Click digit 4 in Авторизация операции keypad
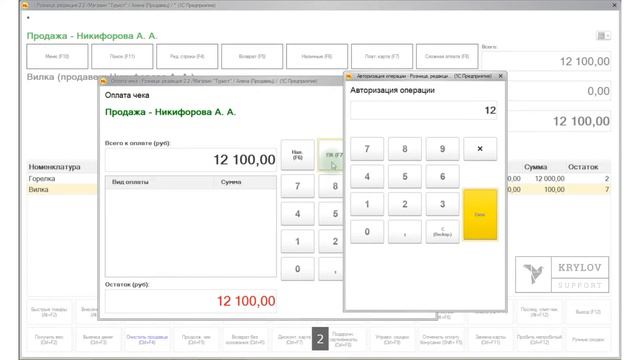640x360 pixels. point(367,177)
